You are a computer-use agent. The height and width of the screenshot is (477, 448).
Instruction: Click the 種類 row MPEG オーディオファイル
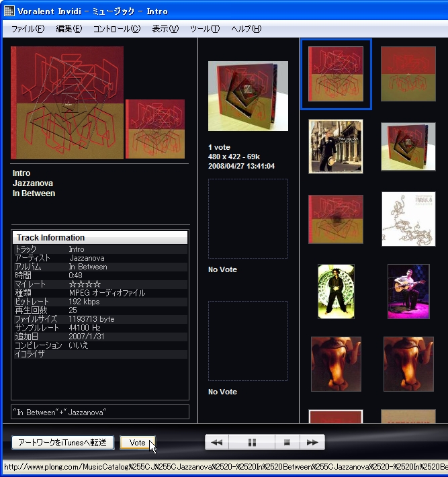pos(100,293)
